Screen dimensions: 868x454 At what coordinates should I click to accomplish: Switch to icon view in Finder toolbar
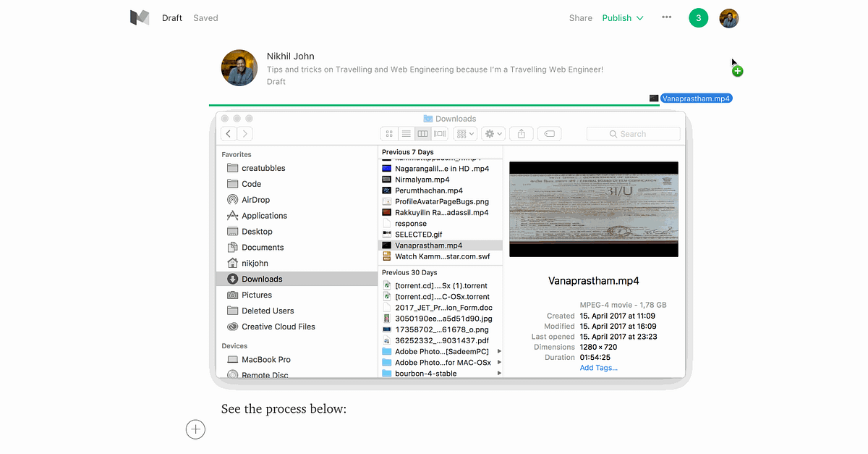[x=388, y=133]
